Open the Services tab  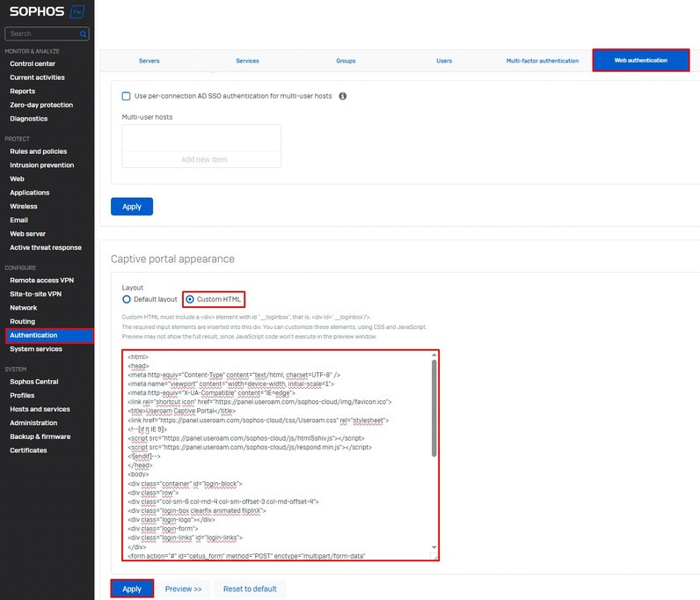(x=247, y=61)
